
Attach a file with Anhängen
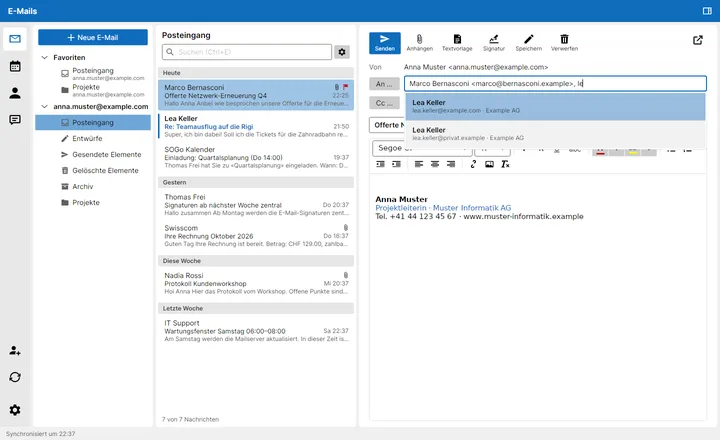tap(419, 43)
